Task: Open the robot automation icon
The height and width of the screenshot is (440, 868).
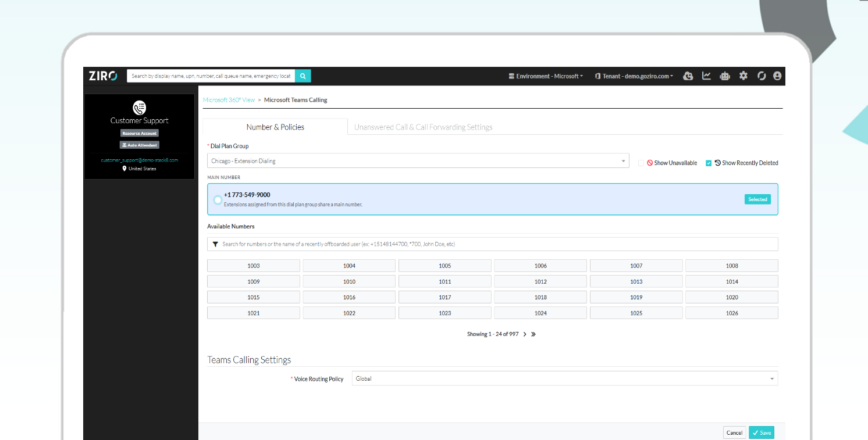Action: pos(725,76)
